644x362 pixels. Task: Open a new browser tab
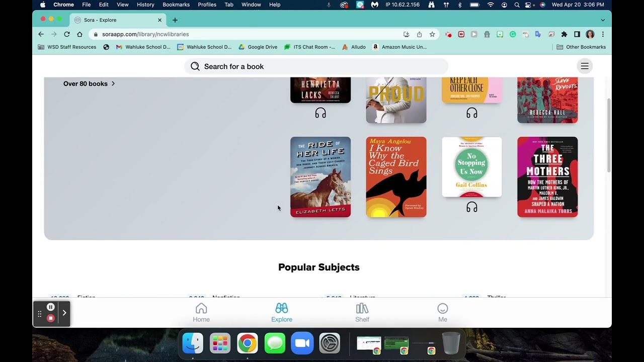tap(175, 20)
